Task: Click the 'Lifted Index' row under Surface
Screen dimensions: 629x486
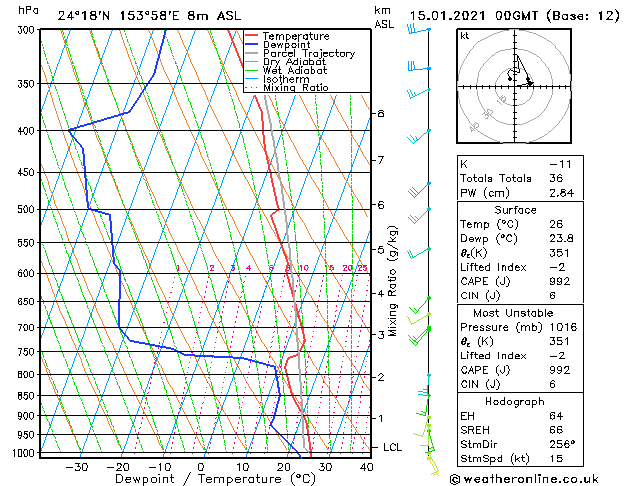Action: point(520,267)
